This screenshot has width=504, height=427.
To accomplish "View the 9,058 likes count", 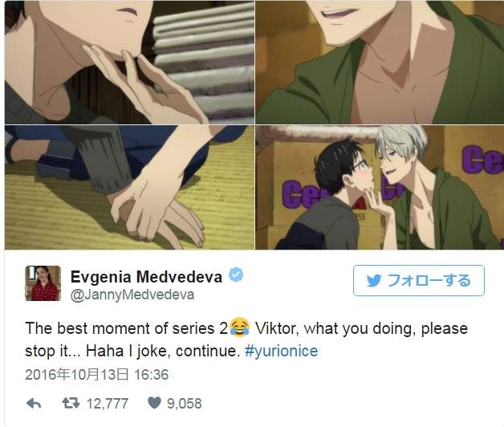I will (x=184, y=404).
